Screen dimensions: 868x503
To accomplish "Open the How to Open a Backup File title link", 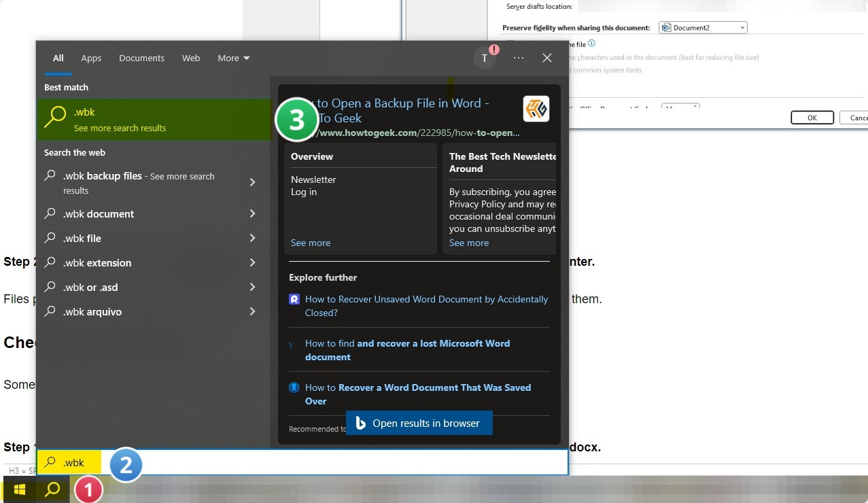I will click(401, 110).
